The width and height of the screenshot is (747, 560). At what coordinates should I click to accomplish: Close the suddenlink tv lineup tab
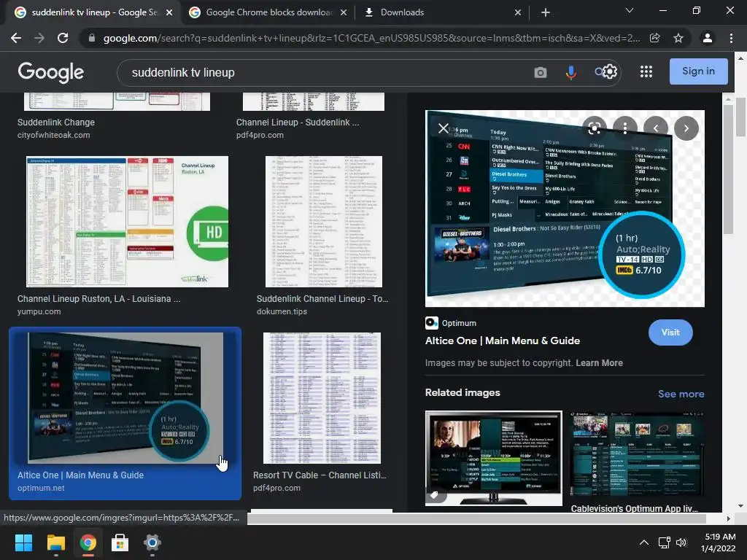coord(169,12)
